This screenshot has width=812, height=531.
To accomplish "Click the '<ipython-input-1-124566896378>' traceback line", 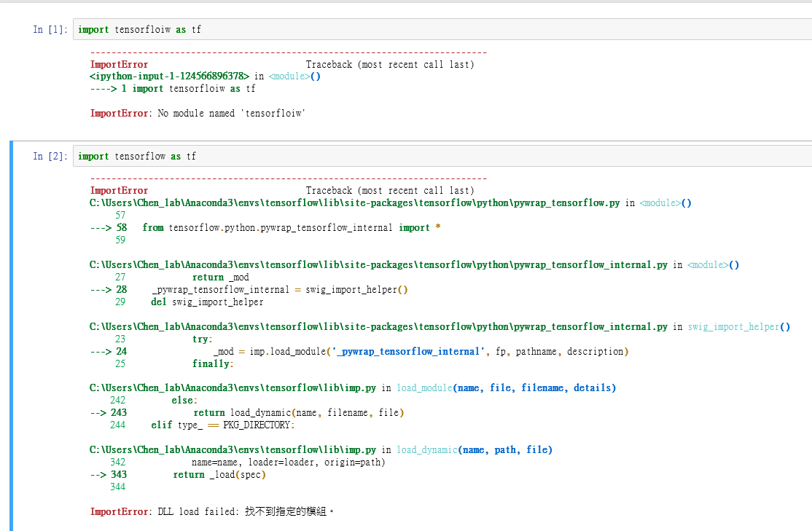I will [205, 76].
